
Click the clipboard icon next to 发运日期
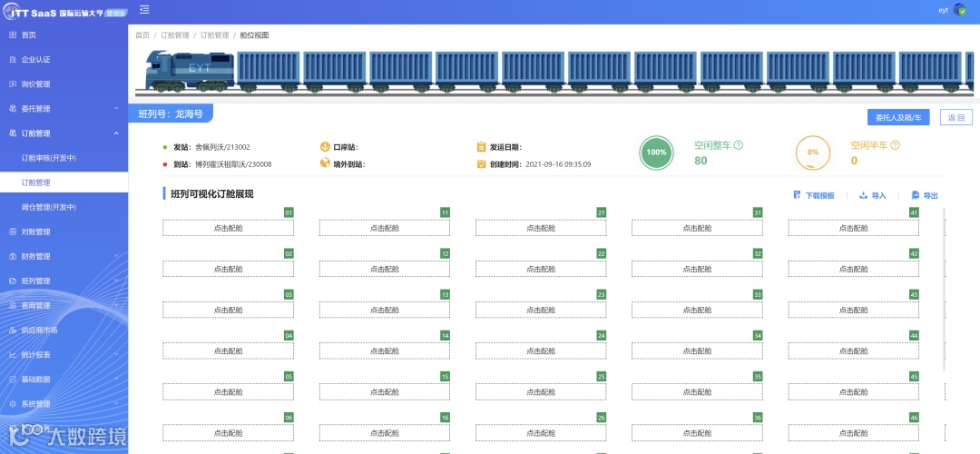[x=481, y=147]
